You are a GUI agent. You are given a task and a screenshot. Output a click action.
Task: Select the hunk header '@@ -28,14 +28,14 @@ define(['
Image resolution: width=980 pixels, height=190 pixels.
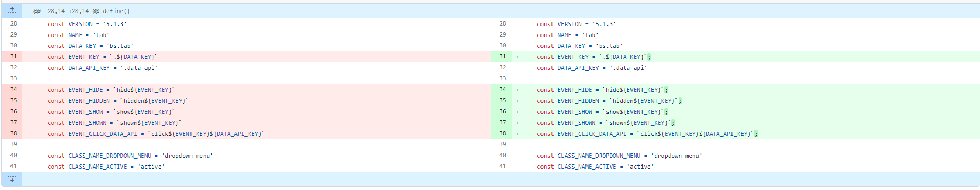pyautogui.click(x=82, y=11)
